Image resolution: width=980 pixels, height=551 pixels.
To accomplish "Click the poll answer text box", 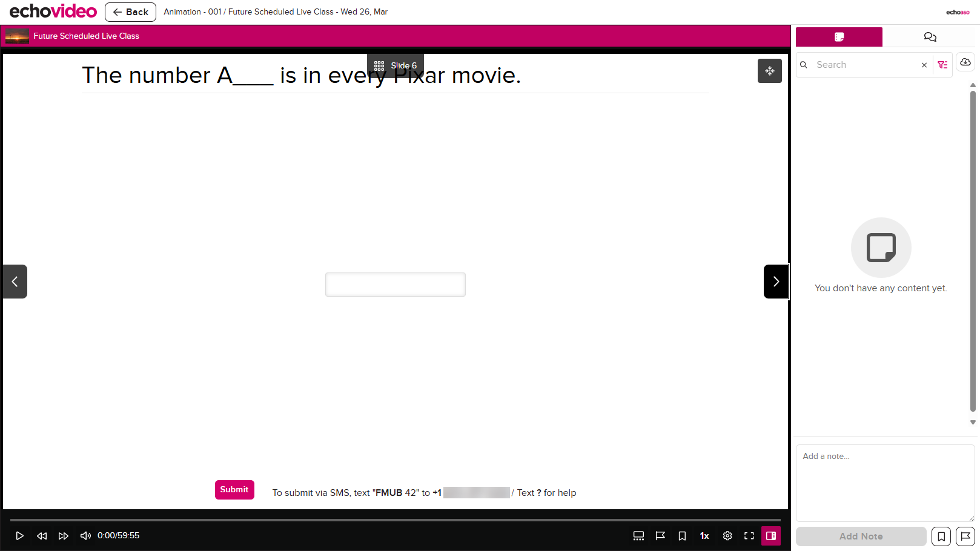I will click(x=395, y=284).
